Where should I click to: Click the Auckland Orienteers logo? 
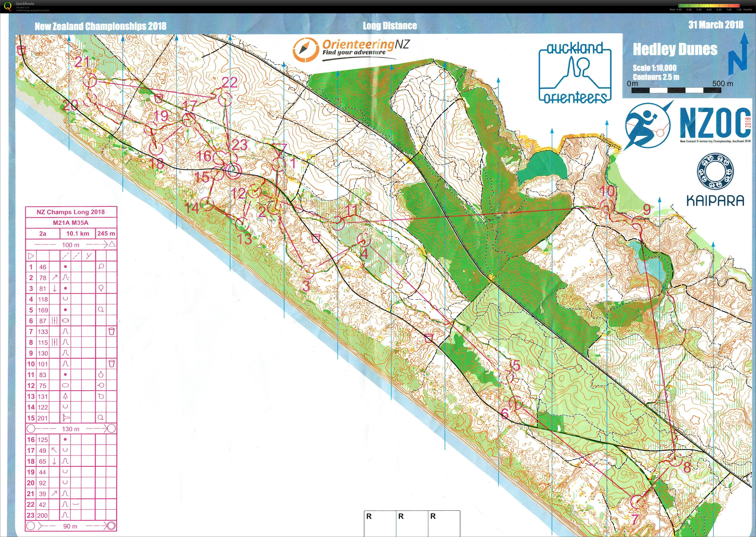[x=575, y=72]
